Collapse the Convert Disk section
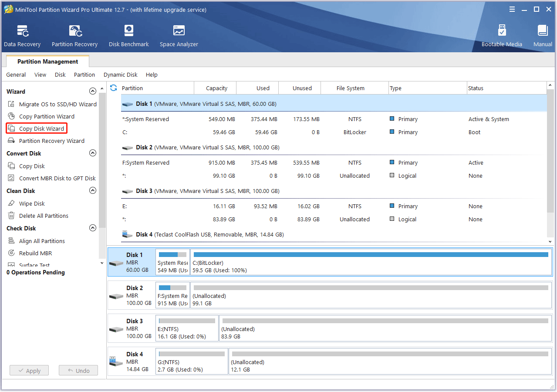This screenshot has width=557, height=392. tap(92, 153)
